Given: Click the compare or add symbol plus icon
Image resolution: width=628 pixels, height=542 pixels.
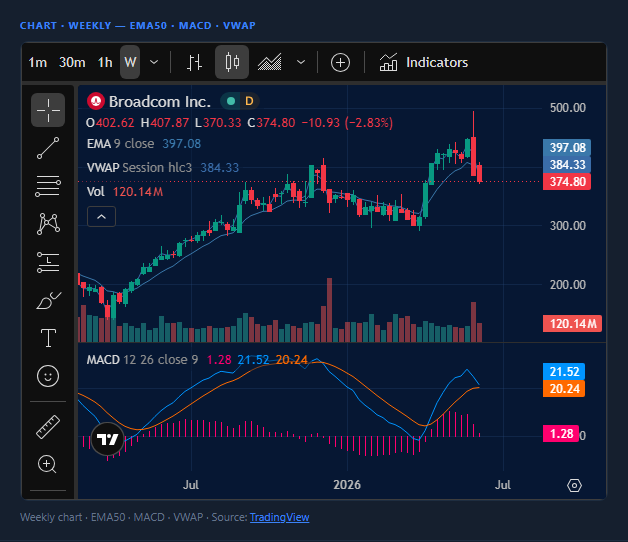Looking at the screenshot, I should tap(340, 63).
